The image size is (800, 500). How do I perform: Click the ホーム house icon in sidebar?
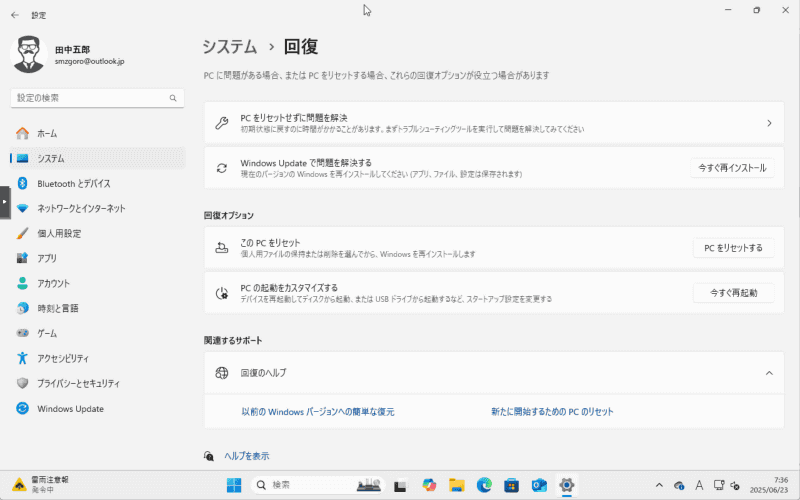pos(22,134)
